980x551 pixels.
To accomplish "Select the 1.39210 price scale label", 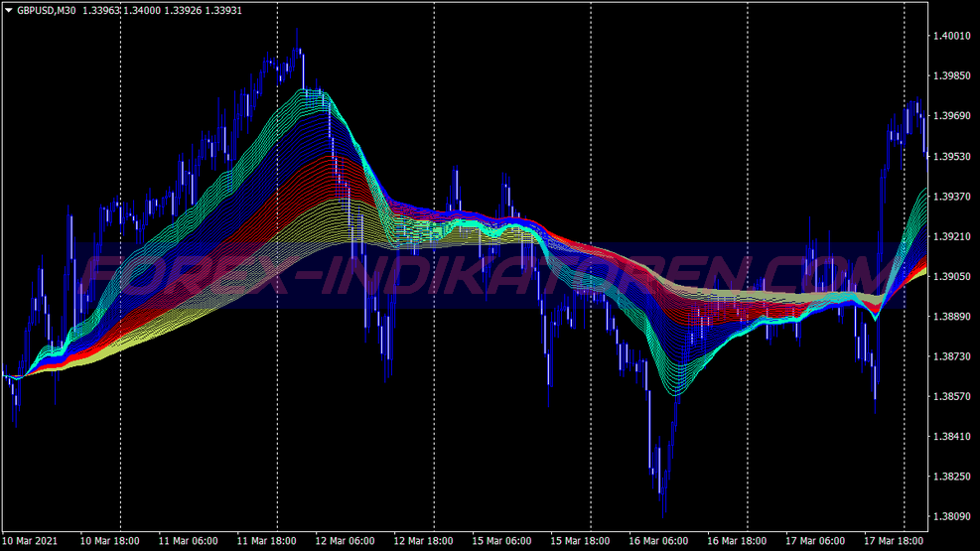I will 951,236.
